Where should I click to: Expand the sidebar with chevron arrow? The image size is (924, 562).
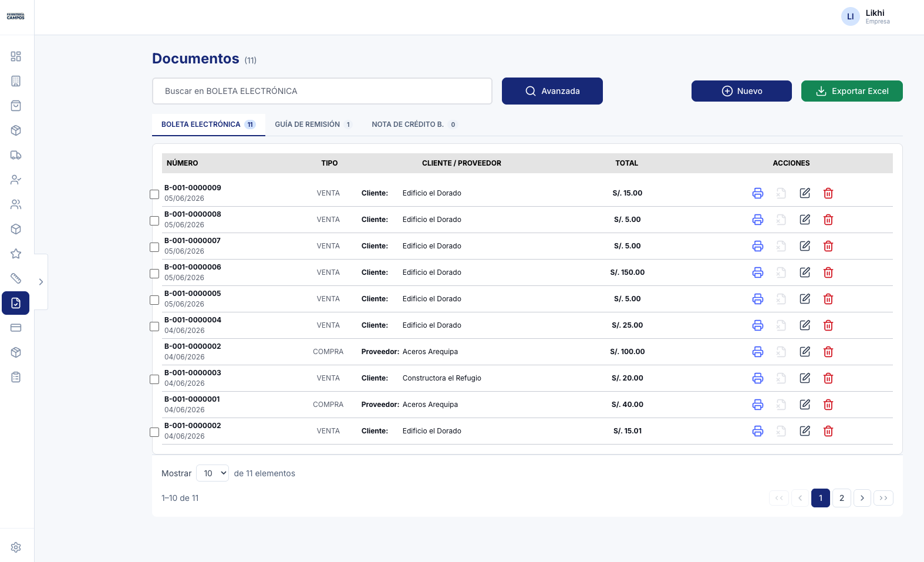pyautogui.click(x=41, y=282)
